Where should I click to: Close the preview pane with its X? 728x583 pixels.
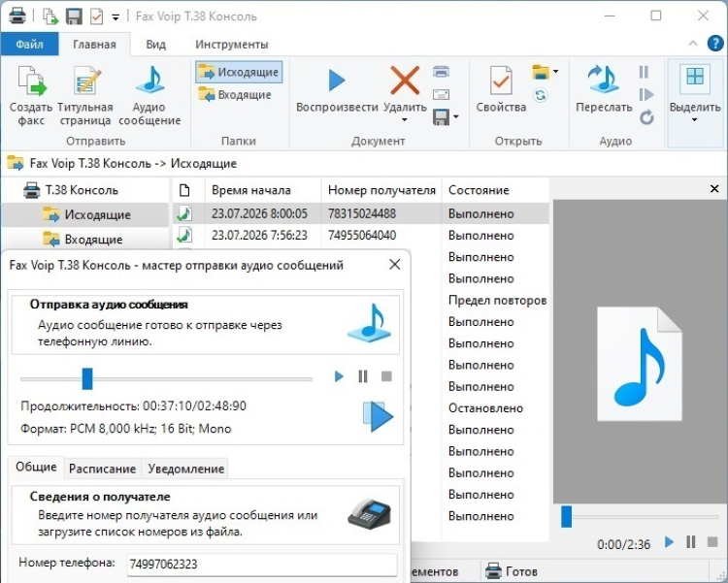[x=714, y=189]
